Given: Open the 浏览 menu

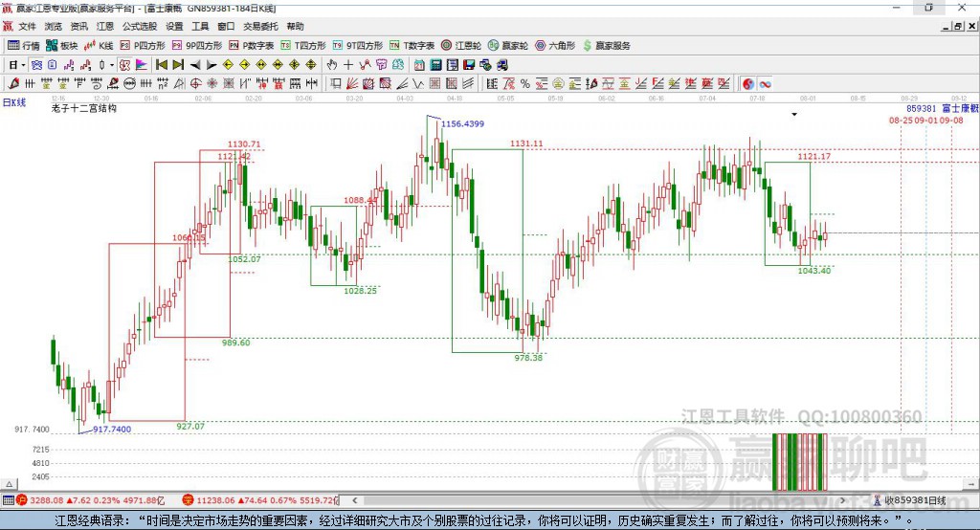Looking at the screenshot, I should point(54,26).
